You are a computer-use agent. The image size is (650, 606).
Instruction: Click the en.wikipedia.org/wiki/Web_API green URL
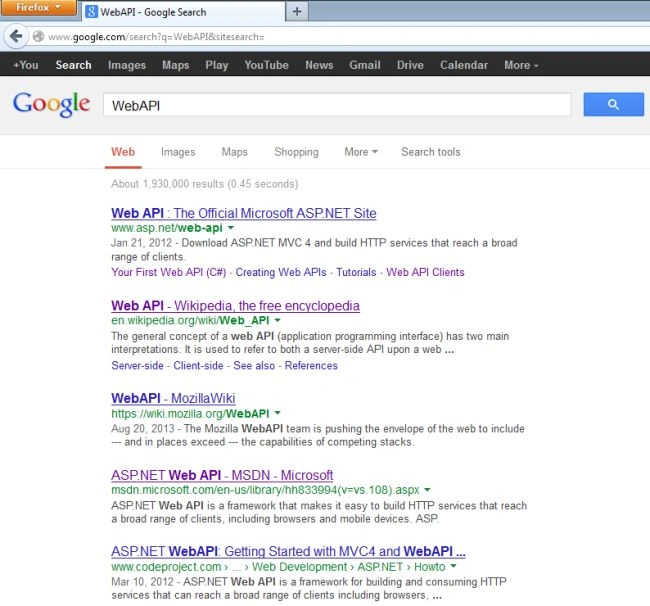[190, 320]
